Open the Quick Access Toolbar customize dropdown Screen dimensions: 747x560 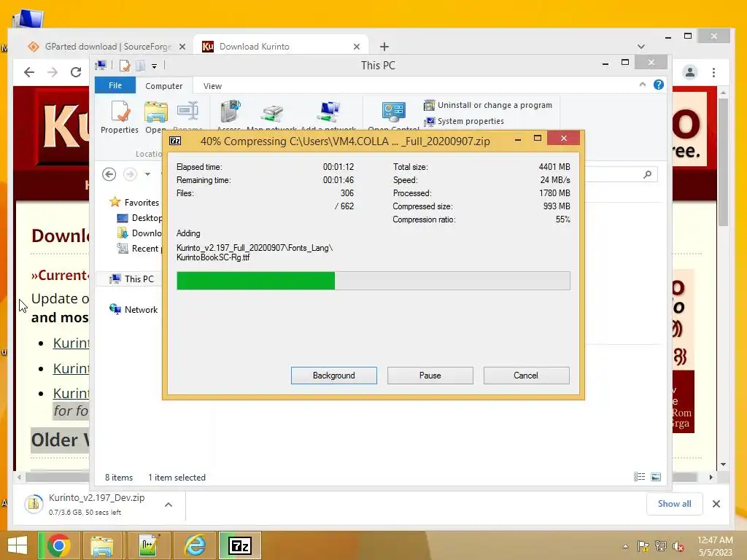pos(155,66)
